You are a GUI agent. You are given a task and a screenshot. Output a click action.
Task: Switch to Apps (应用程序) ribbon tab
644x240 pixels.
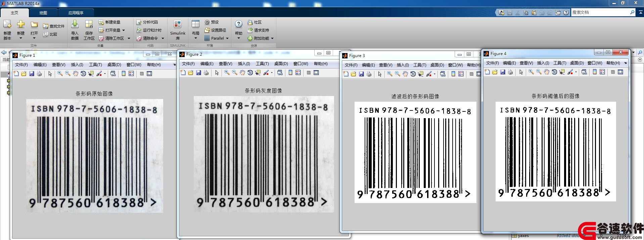(x=76, y=13)
